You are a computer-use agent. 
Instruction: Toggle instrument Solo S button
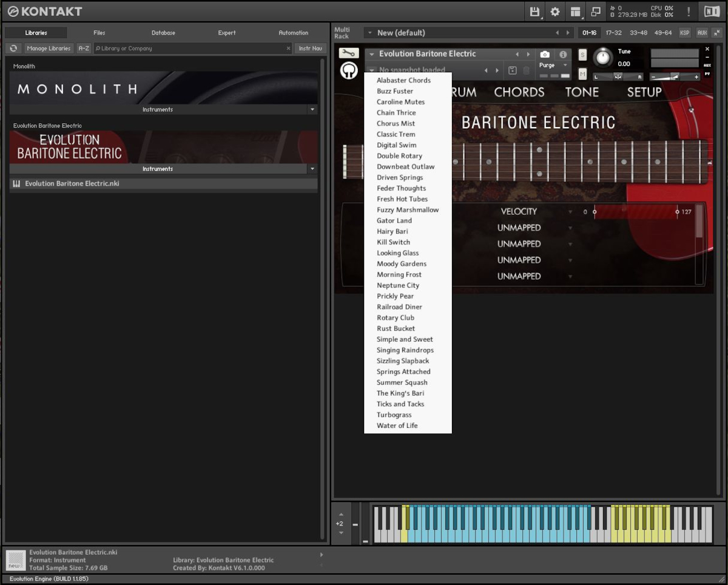pos(583,55)
